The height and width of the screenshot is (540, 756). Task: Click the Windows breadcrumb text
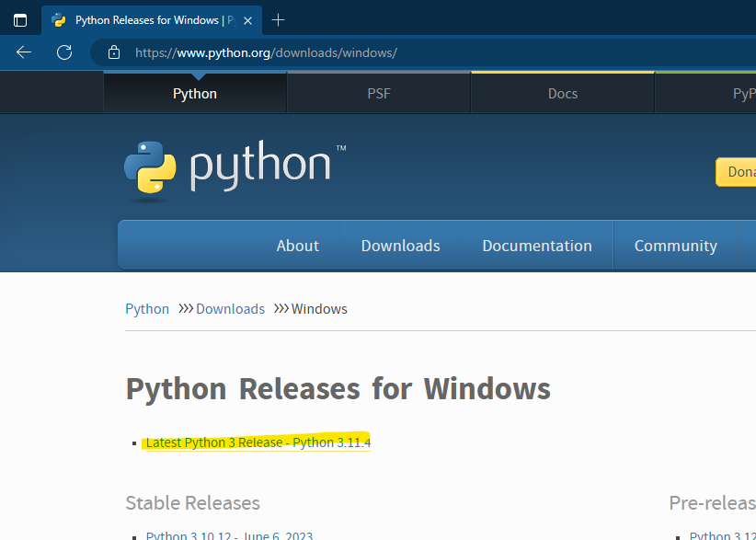coord(319,309)
